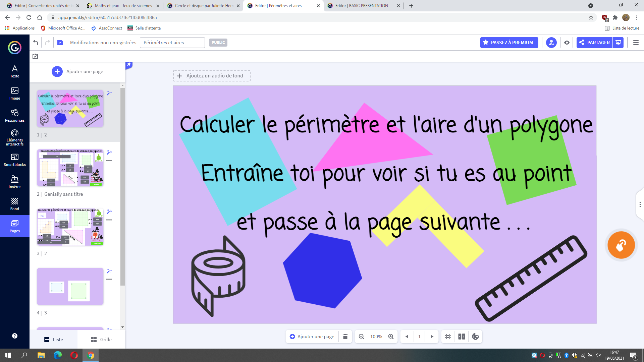The height and width of the screenshot is (362, 644).
Task: Switch to the Grille view
Action: (101, 339)
